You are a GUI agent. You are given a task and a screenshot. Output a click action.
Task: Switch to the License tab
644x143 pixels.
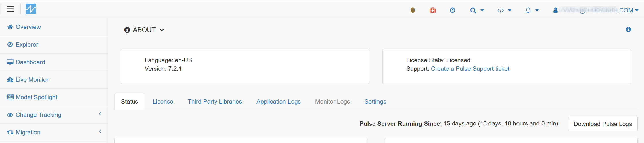click(163, 102)
